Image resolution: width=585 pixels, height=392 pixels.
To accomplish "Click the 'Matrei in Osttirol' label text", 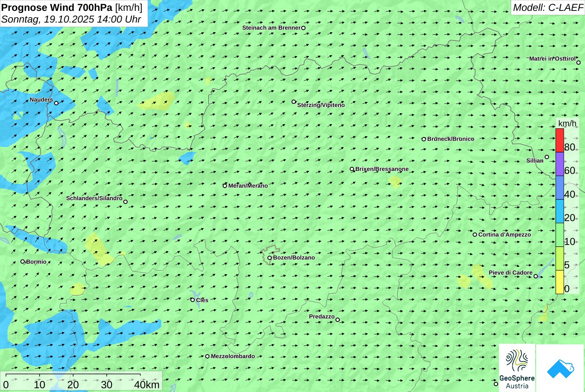I will pos(552,59).
